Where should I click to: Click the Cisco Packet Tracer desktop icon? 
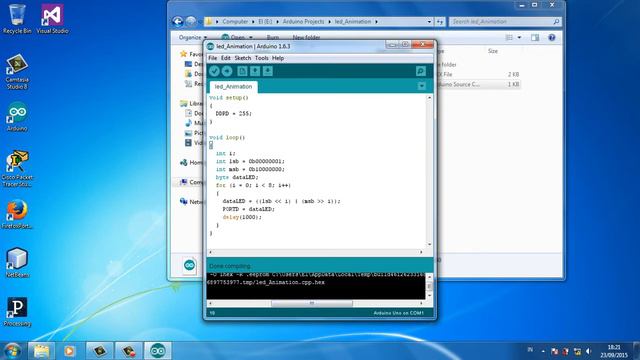(x=17, y=169)
